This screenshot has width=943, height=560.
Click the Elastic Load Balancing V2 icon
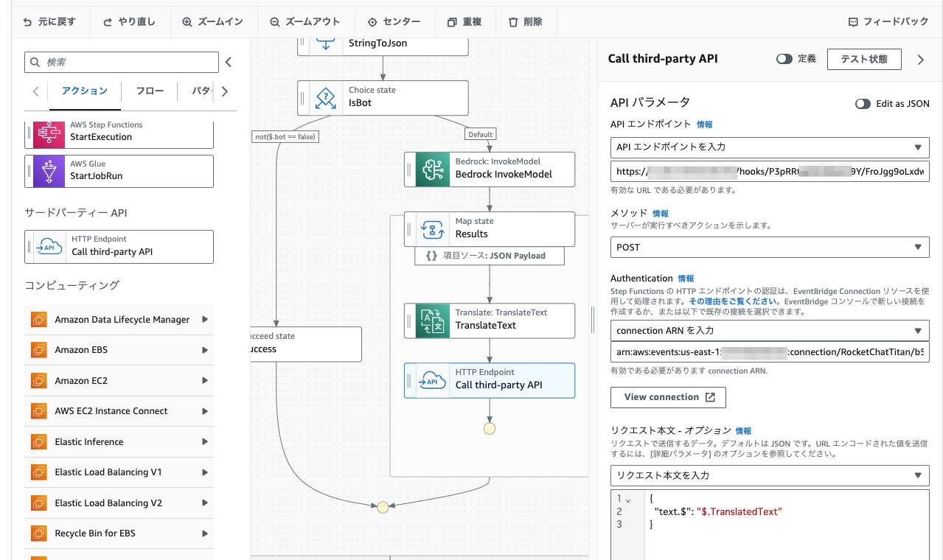(x=39, y=503)
